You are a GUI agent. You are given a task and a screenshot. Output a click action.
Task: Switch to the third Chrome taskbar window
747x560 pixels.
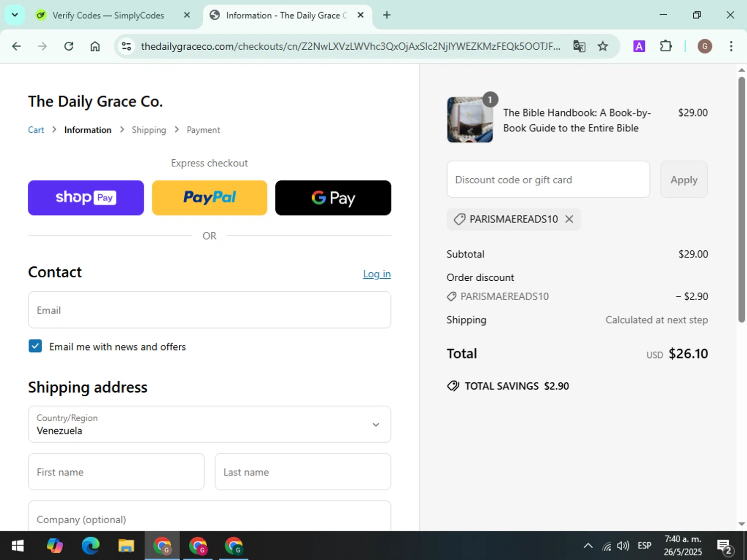tap(234, 546)
